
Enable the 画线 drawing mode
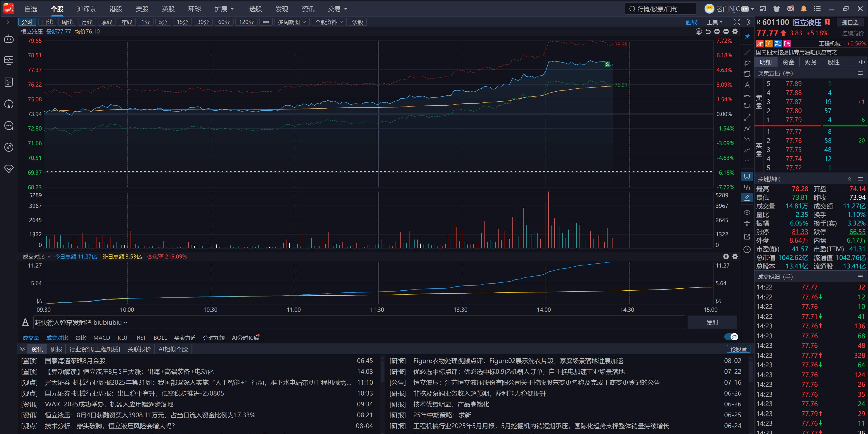coord(691,22)
